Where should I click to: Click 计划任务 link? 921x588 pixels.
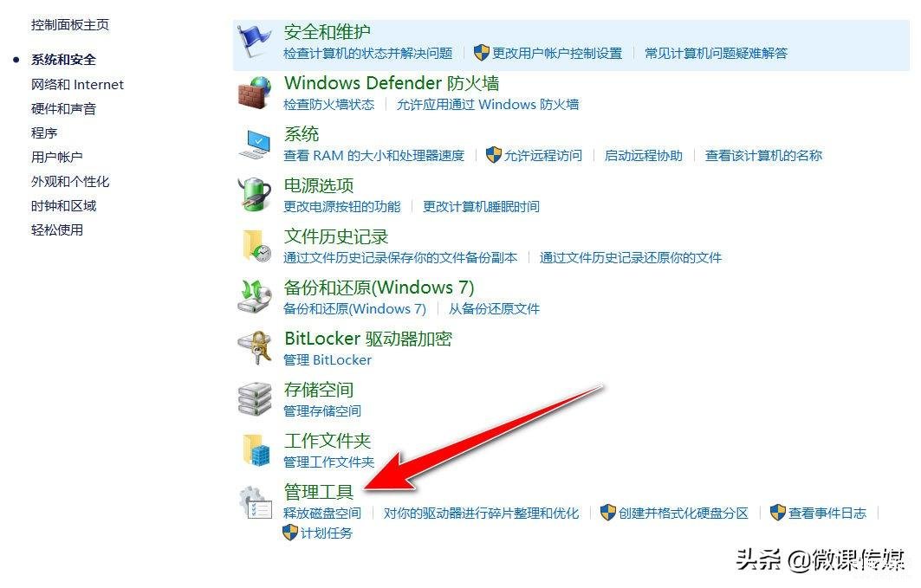coord(327,533)
